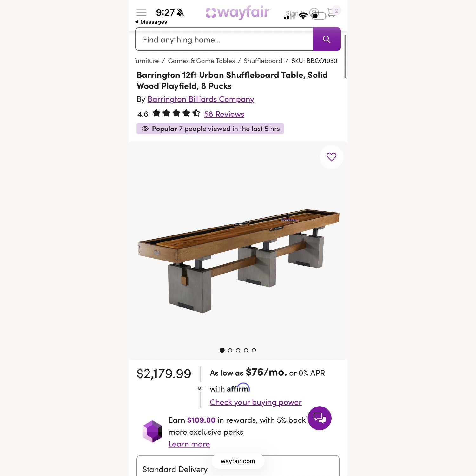Image resolution: width=476 pixels, height=476 pixels.
Task: Click the Wayfair logo
Action: pyautogui.click(x=237, y=13)
